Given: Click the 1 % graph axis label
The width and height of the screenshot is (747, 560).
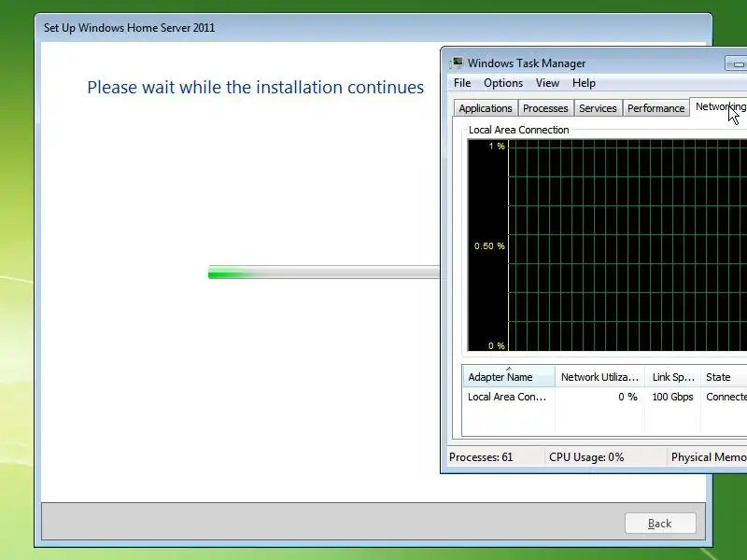Looking at the screenshot, I should click(x=497, y=147).
